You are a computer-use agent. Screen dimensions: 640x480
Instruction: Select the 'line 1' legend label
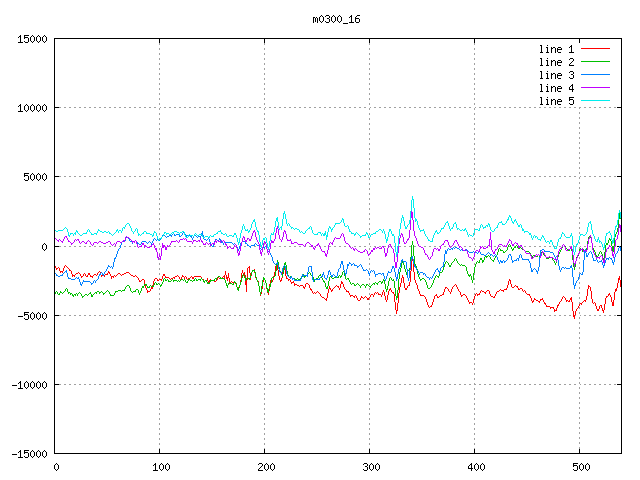click(556, 49)
